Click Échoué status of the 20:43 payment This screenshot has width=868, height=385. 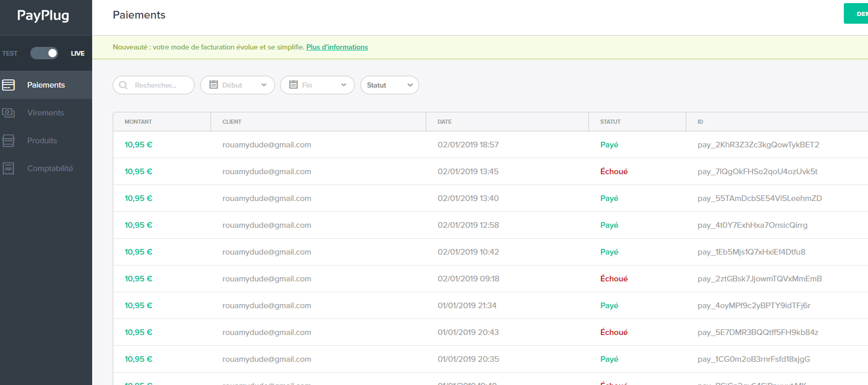click(614, 332)
